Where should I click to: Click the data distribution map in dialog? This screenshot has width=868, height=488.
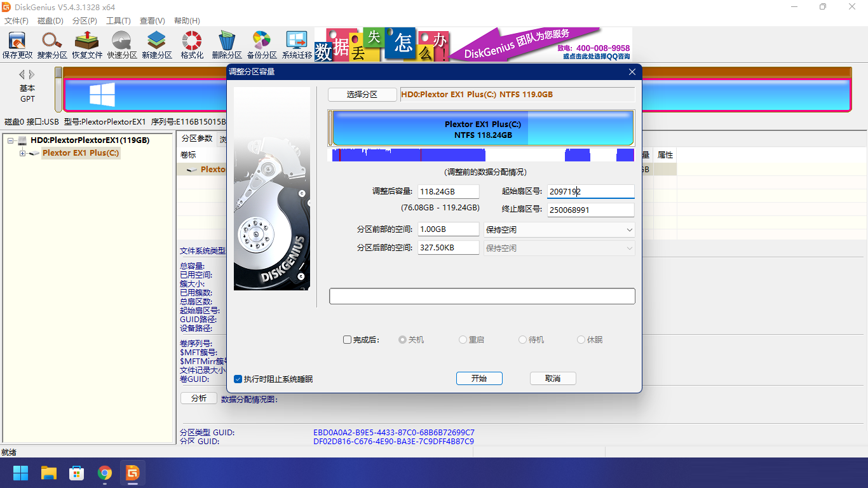point(481,155)
